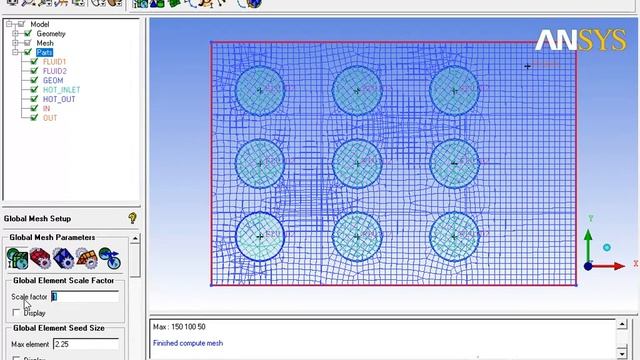Click the mesh setup panel scroll-up arrow
640x360 pixels.
(135, 238)
